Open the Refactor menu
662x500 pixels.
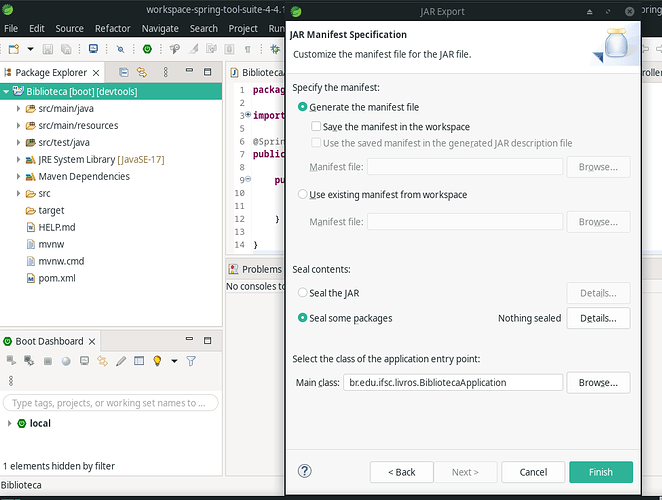112,29
